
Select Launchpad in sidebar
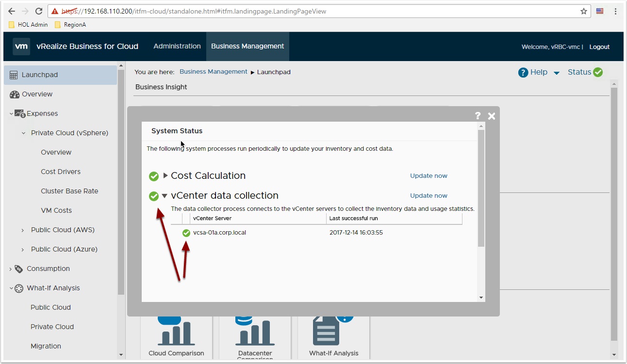tap(60, 75)
